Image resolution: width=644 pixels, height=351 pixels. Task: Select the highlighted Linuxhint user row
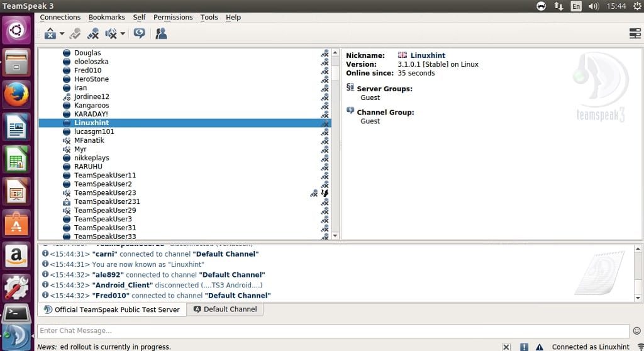[x=185, y=123]
